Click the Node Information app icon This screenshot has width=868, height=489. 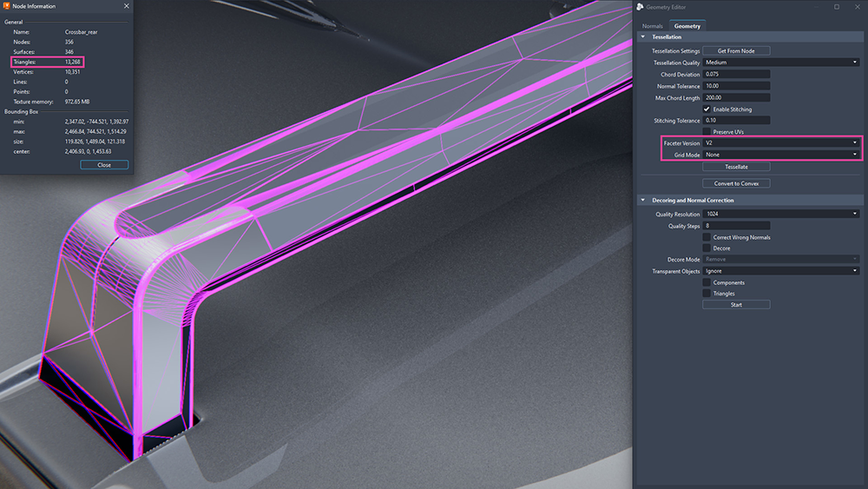pos(7,6)
